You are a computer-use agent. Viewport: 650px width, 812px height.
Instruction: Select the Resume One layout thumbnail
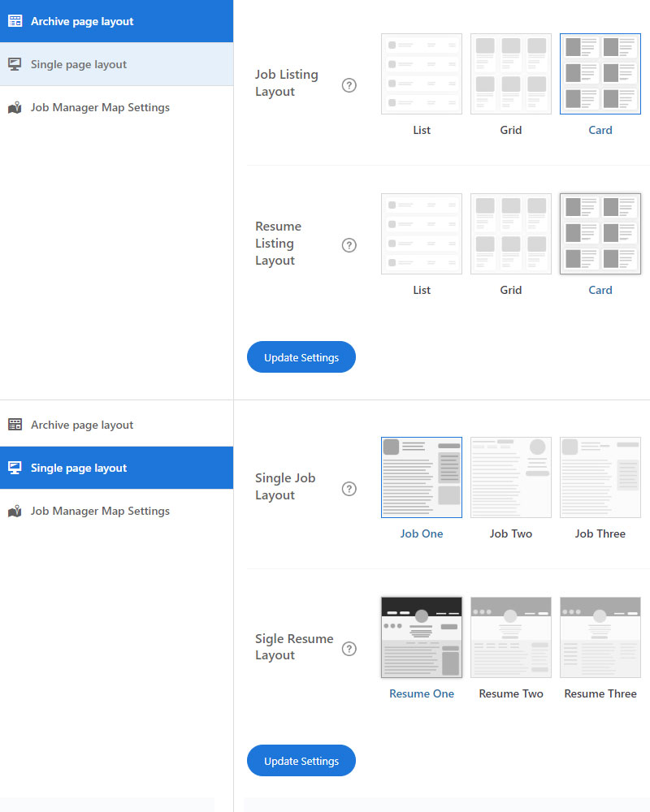coord(422,637)
